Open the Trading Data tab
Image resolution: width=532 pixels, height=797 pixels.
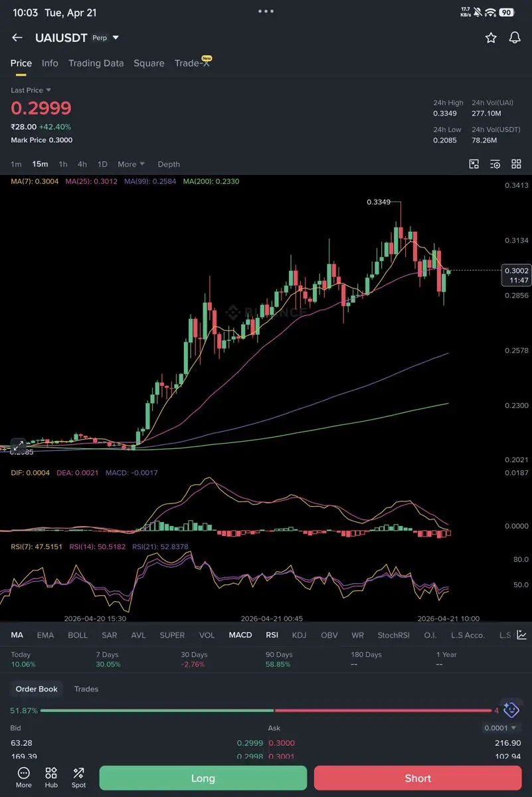click(x=96, y=63)
